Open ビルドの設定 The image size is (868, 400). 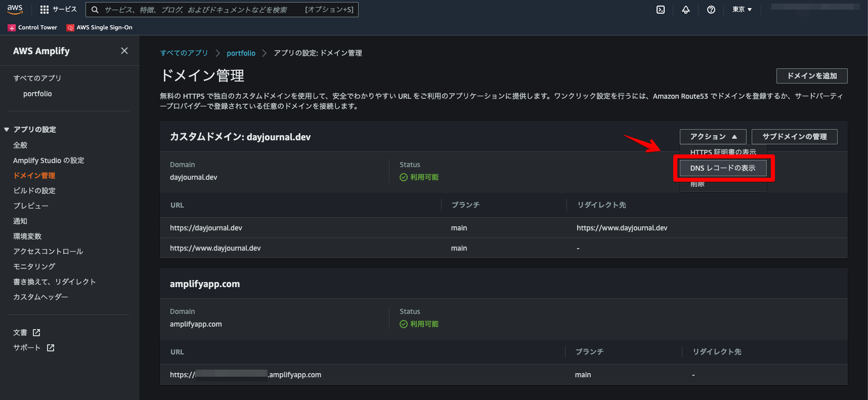pos(34,191)
